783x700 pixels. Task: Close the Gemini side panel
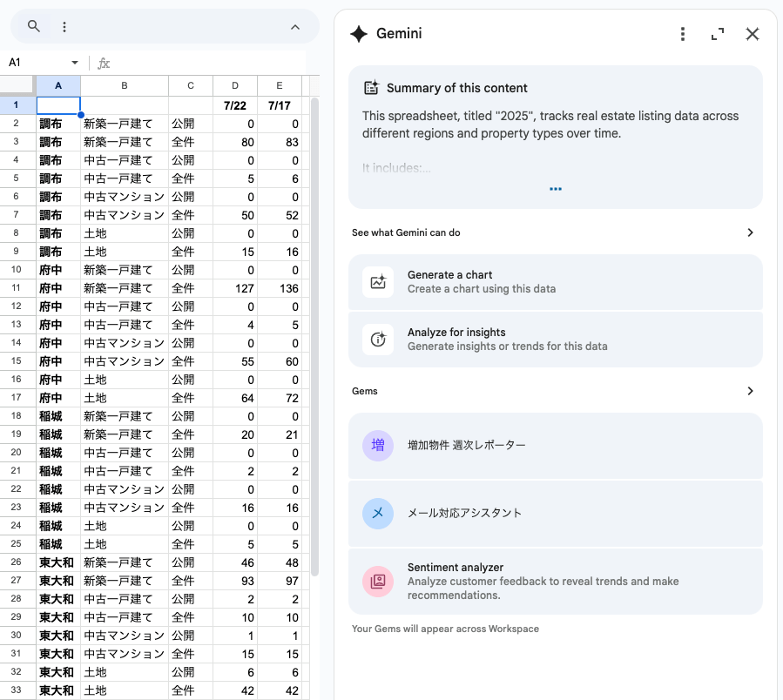(x=752, y=34)
